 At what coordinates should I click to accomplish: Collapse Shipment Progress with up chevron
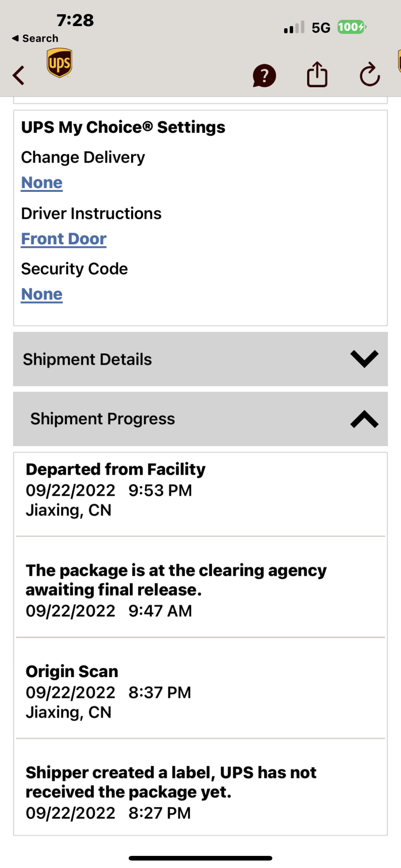pyautogui.click(x=364, y=419)
